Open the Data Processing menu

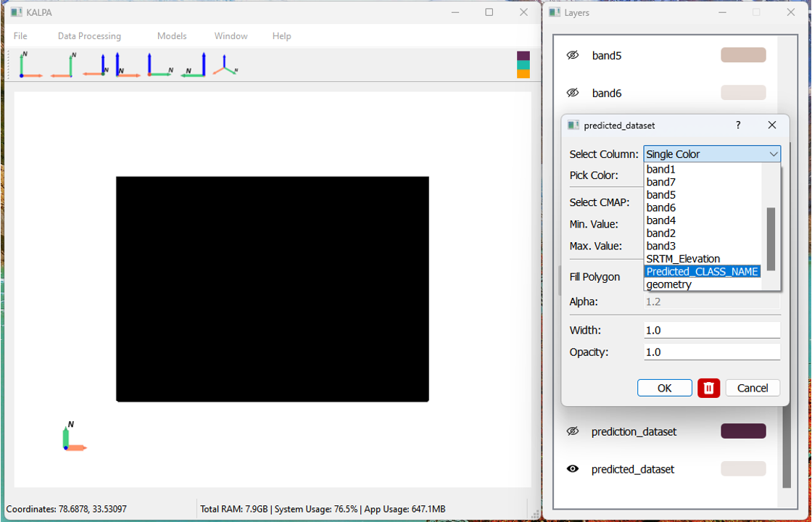point(89,36)
